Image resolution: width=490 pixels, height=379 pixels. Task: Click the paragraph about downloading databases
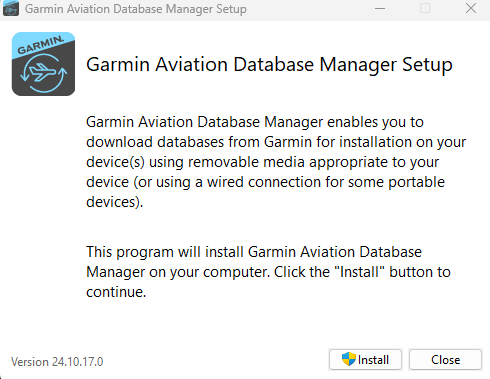click(276, 162)
